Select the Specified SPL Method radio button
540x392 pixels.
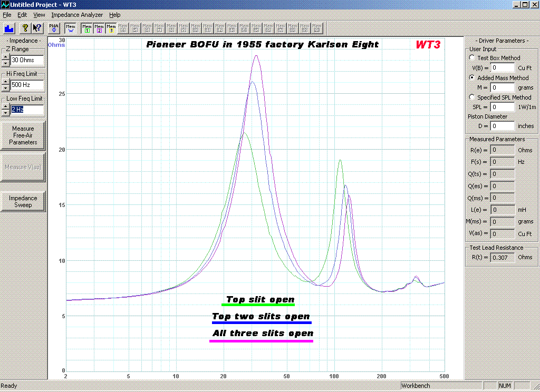point(472,97)
